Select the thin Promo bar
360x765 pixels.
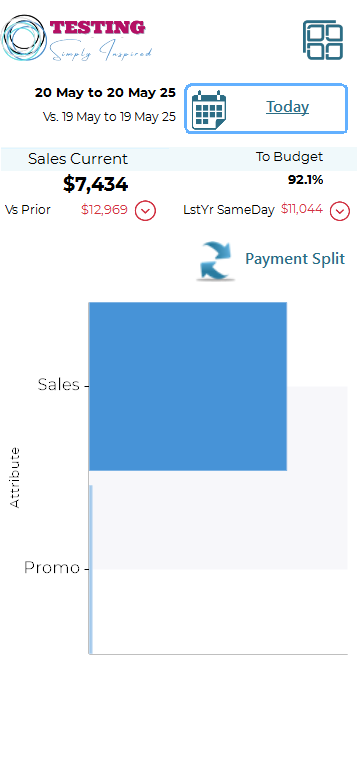click(91, 569)
